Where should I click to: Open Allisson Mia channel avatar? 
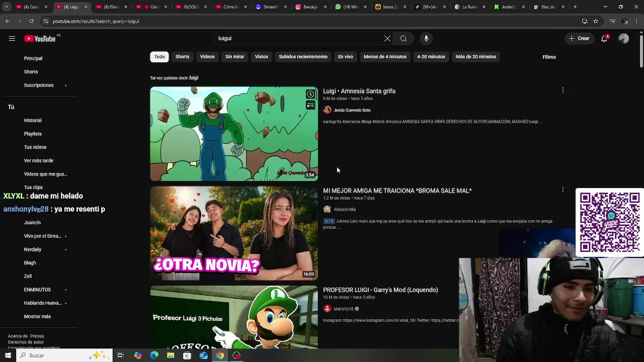327,209
